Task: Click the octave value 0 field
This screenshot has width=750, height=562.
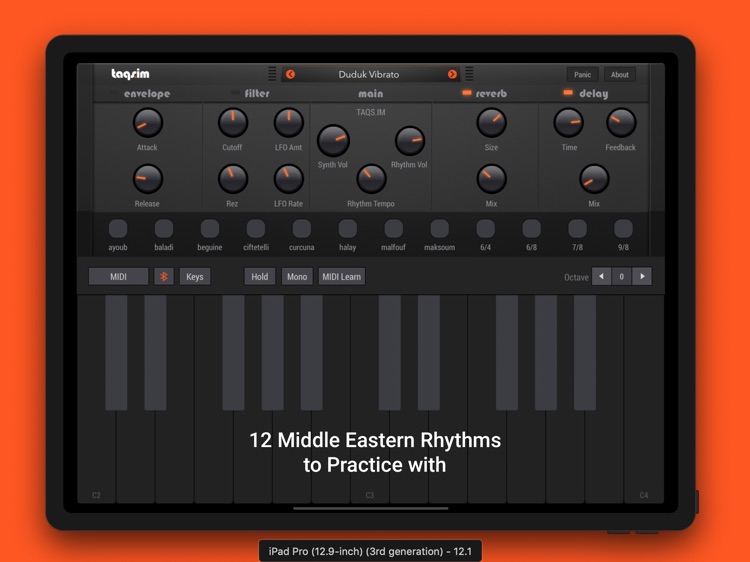Action: 621,276
